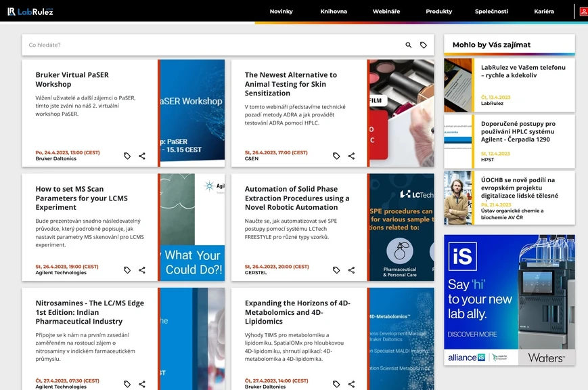Click the Waters alliance iS advertisement
This screenshot has width=588, height=390.
click(510, 300)
